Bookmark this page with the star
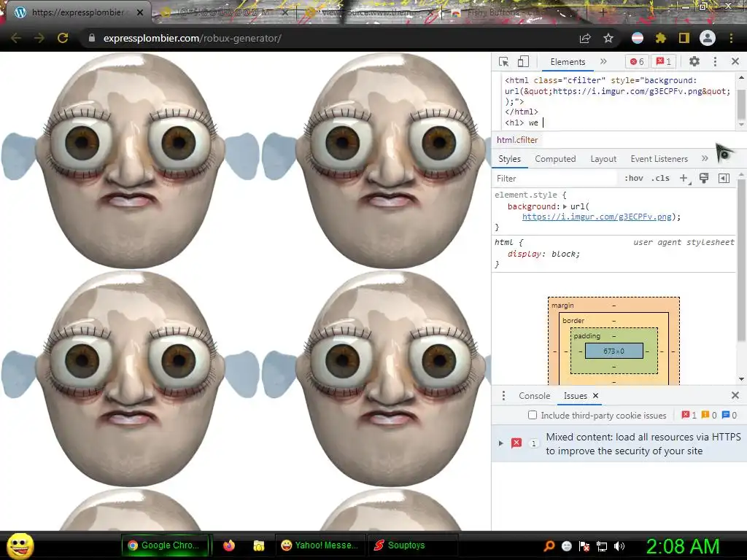 coord(608,38)
